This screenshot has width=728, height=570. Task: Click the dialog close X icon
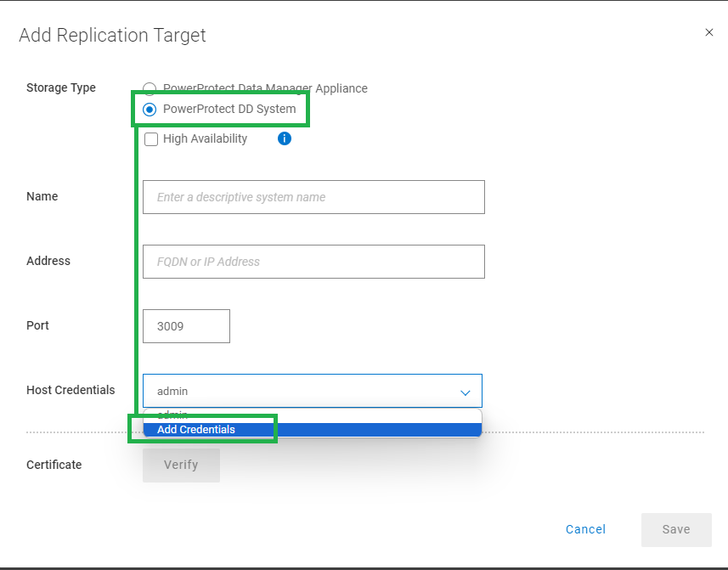click(x=709, y=32)
